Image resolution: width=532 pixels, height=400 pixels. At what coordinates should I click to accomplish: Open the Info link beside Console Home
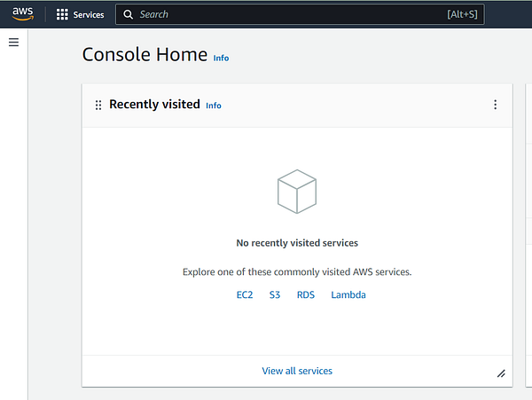221,59
